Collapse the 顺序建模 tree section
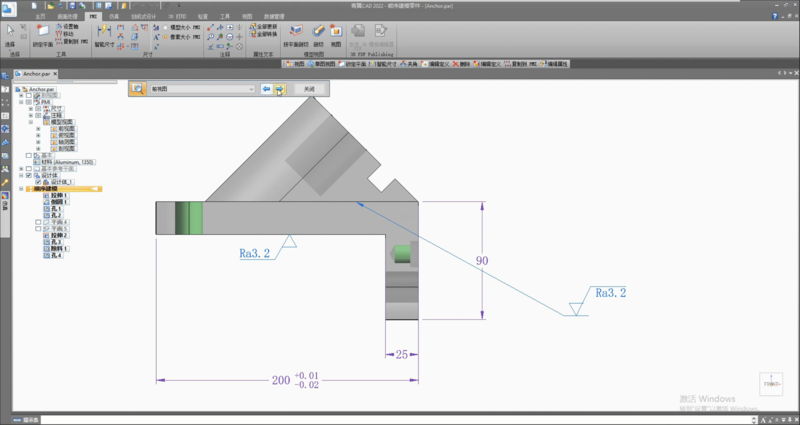The image size is (800, 425). 22,188
